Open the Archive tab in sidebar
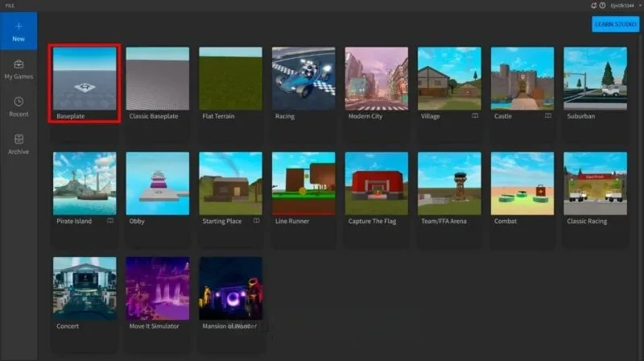The height and width of the screenshot is (361, 644). [x=19, y=144]
